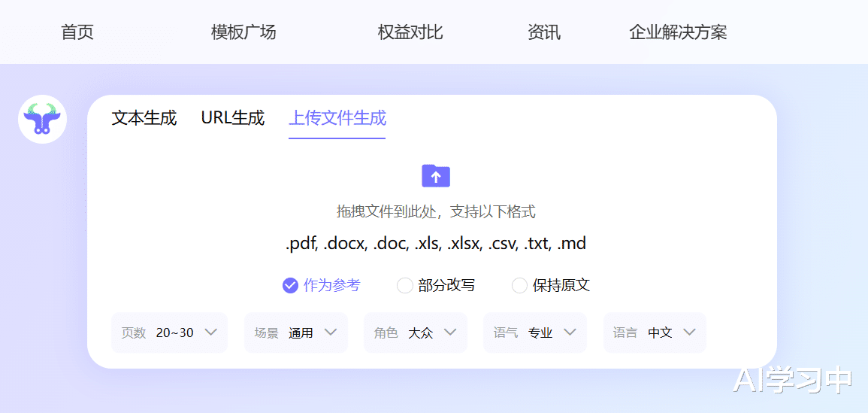Click the supported formats list text
868x413 pixels.
[436, 244]
